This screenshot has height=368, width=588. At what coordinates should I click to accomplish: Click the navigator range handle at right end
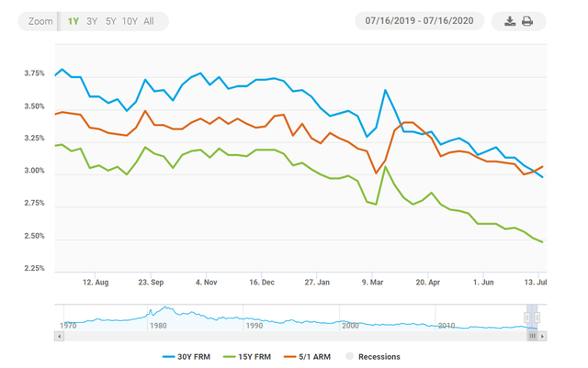pos(536,318)
